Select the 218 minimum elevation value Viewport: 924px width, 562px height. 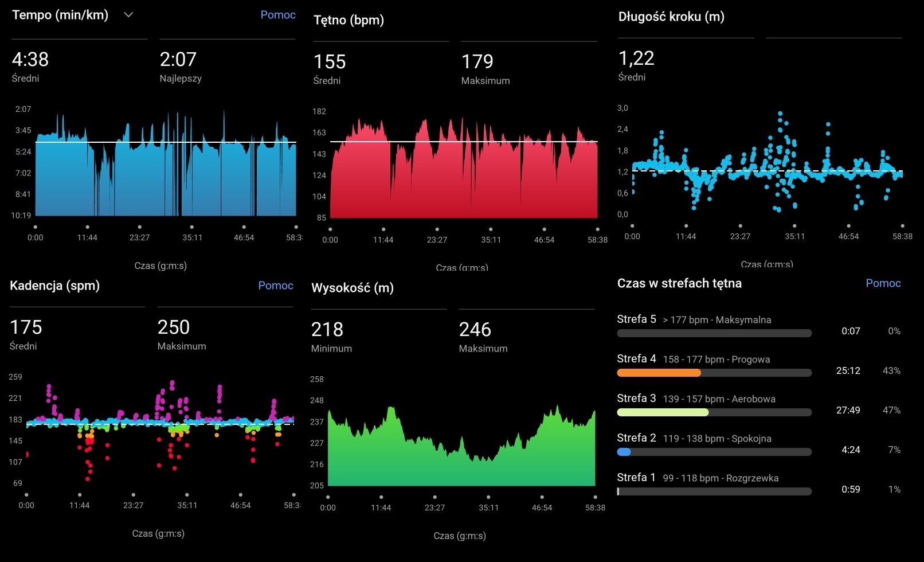coord(327,330)
